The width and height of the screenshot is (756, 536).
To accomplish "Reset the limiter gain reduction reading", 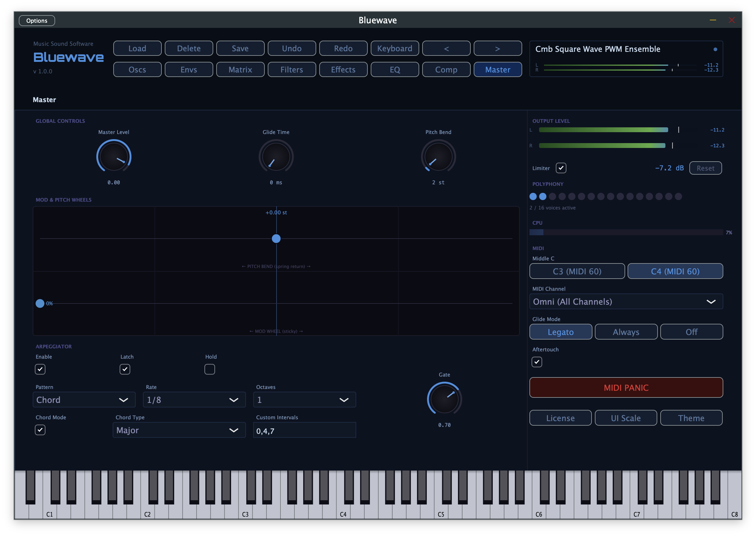I will (x=705, y=168).
